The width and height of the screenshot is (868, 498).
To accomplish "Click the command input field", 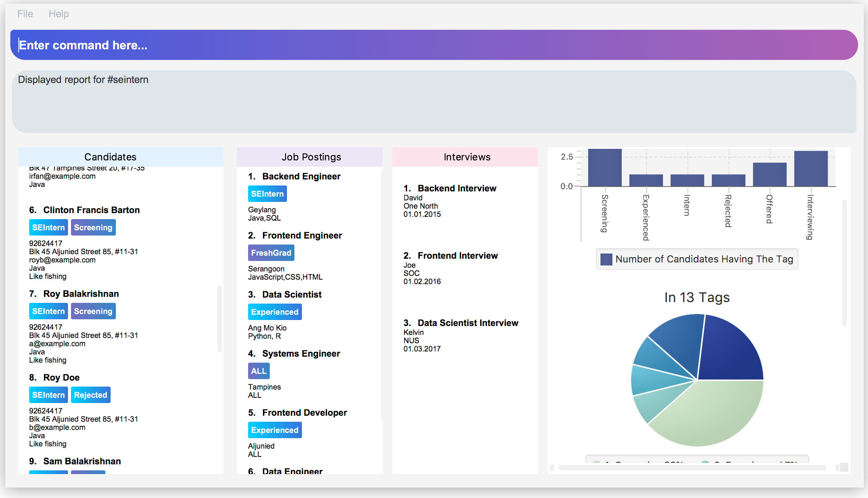I will pyautogui.click(x=433, y=45).
